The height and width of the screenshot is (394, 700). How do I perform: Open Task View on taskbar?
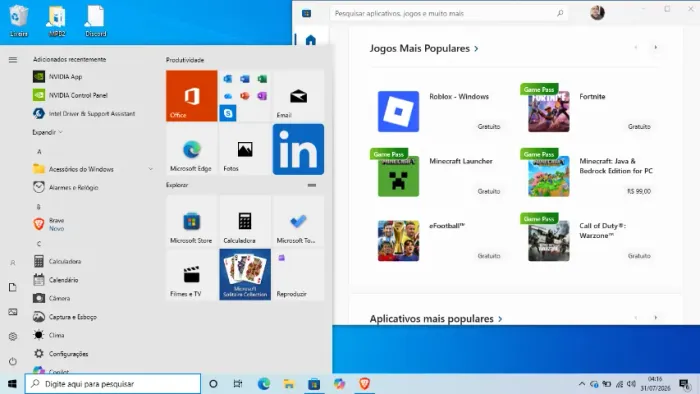[x=238, y=384]
